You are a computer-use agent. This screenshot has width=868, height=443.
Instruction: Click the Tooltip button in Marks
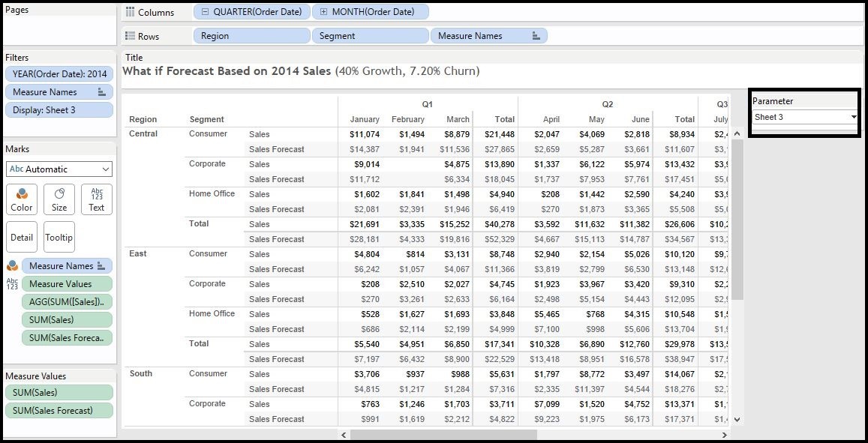[59, 237]
